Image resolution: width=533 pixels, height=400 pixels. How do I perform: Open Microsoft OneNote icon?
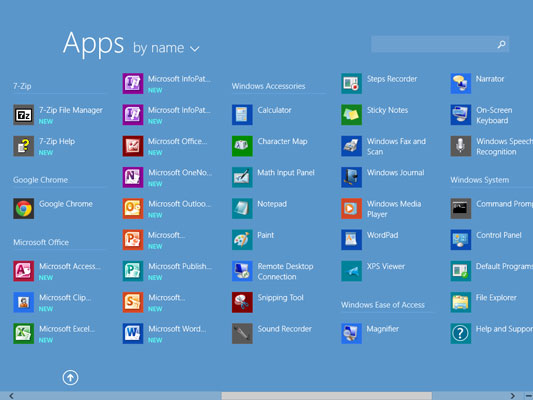pyautogui.click(x=133, y=177)
